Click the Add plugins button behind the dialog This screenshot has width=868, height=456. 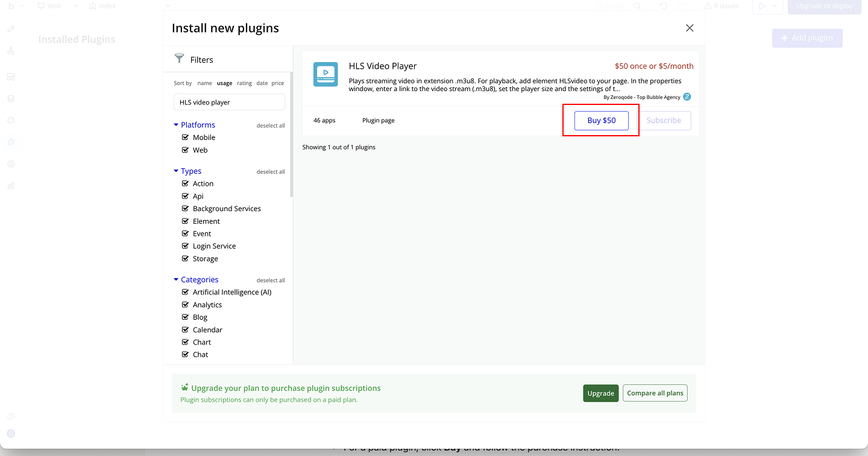point(807,38)
